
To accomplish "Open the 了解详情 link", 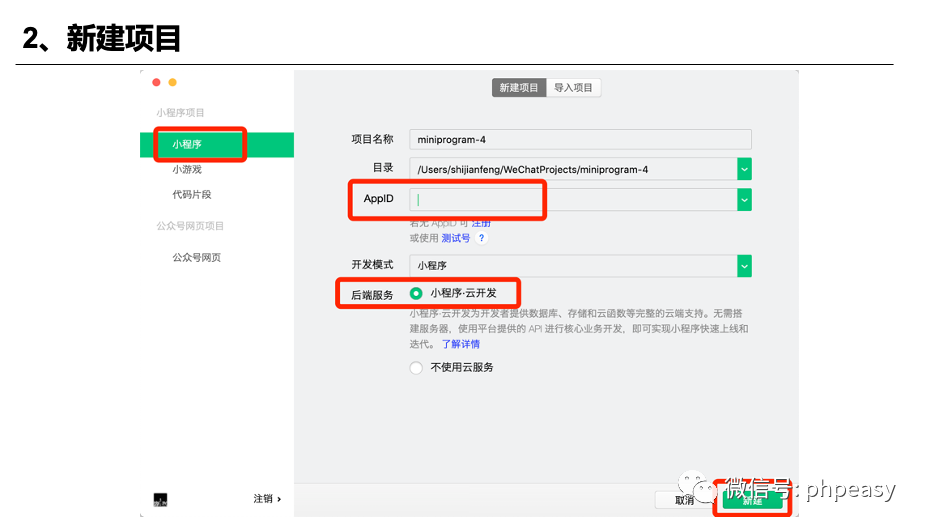I will click(x=461, y=344).
